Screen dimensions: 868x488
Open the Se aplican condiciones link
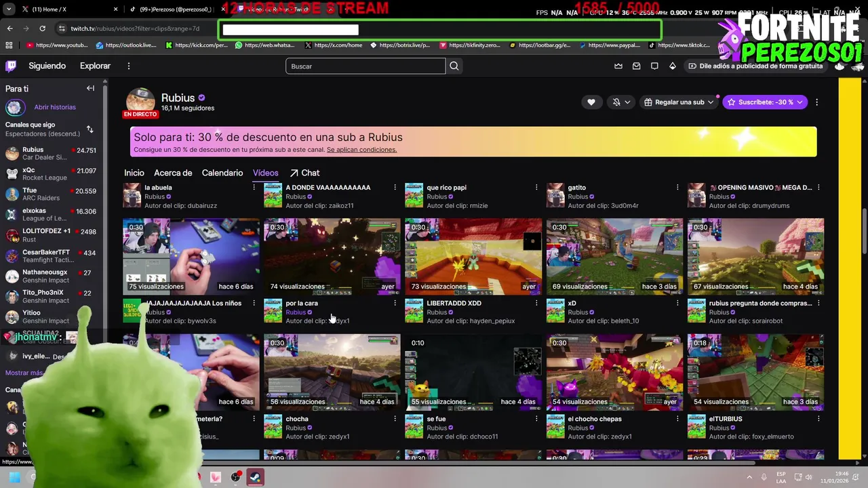361,149
